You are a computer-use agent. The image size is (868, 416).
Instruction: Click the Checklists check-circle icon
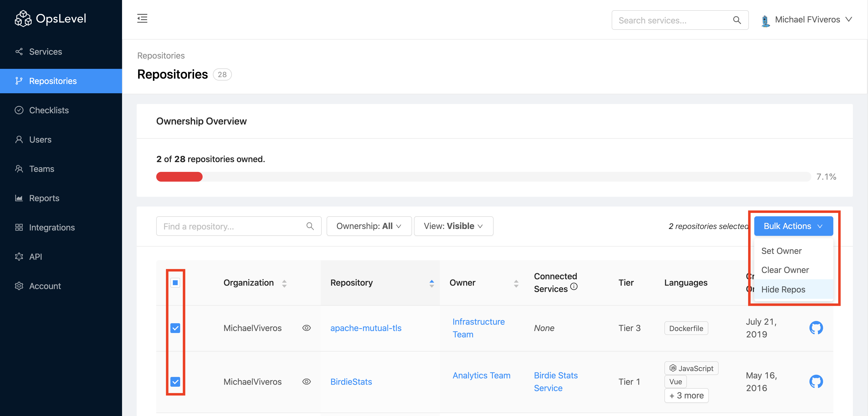tap(19, 110)
